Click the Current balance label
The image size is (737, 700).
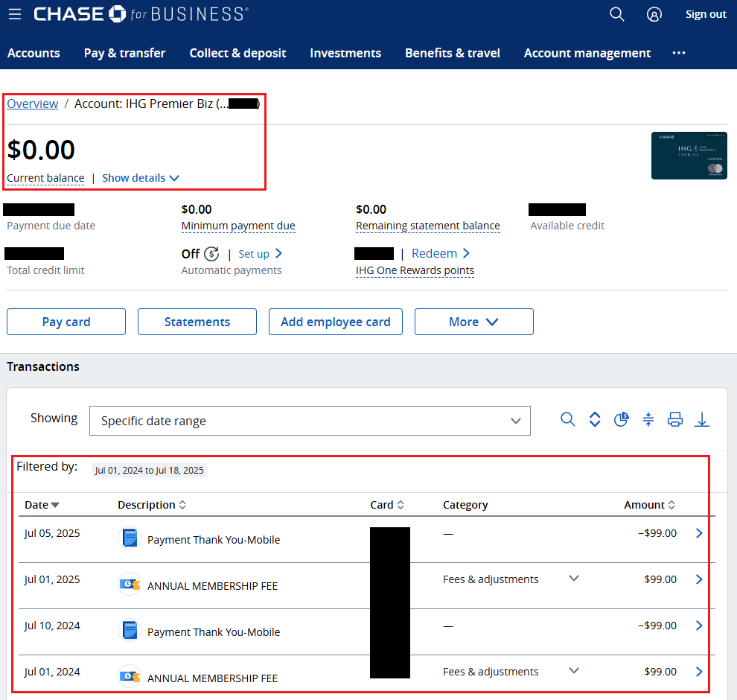[x=45, y=178]
